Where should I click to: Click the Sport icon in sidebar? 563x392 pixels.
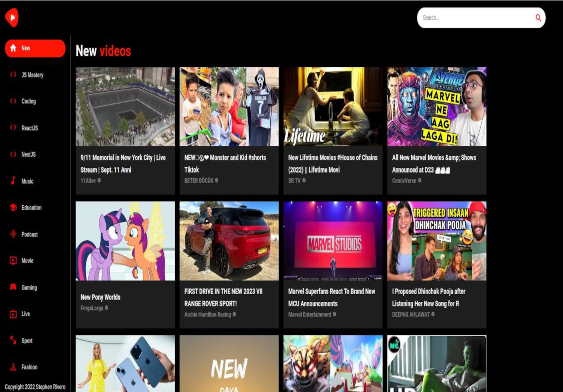[13, 340]
